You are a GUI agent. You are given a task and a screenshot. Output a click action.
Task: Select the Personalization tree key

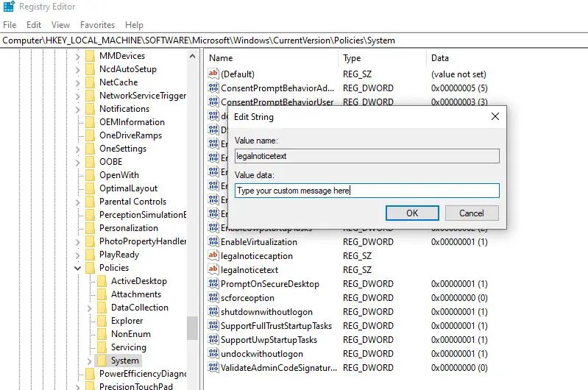[129, 228]
